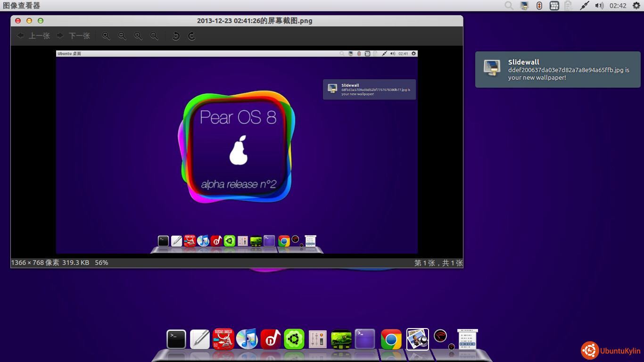This screenshot has height=362, width=644.
Task: Click the zoom in magnifier icon
Action: tap(106, 36)
